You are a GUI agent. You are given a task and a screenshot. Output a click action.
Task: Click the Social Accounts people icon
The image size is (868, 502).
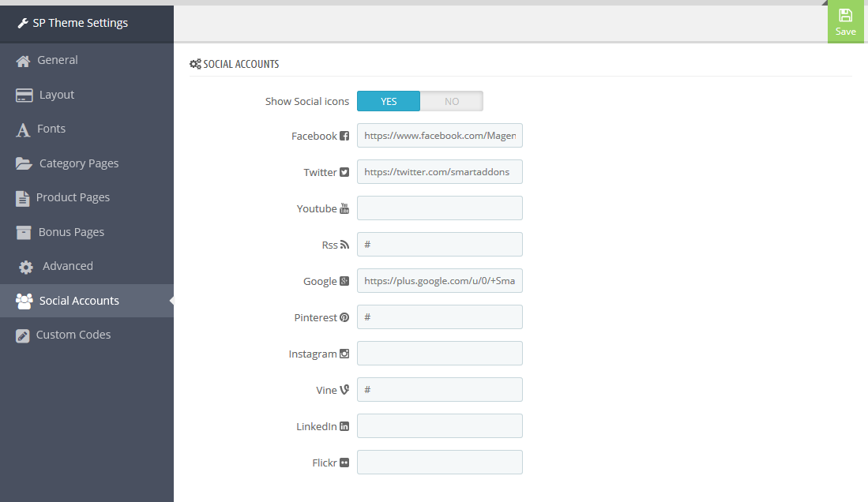tap(24, 301)
